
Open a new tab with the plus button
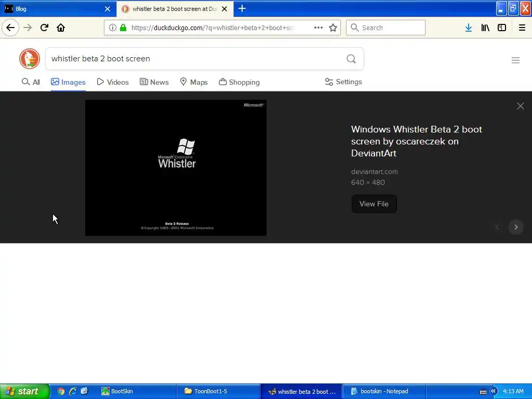(242, 8)
